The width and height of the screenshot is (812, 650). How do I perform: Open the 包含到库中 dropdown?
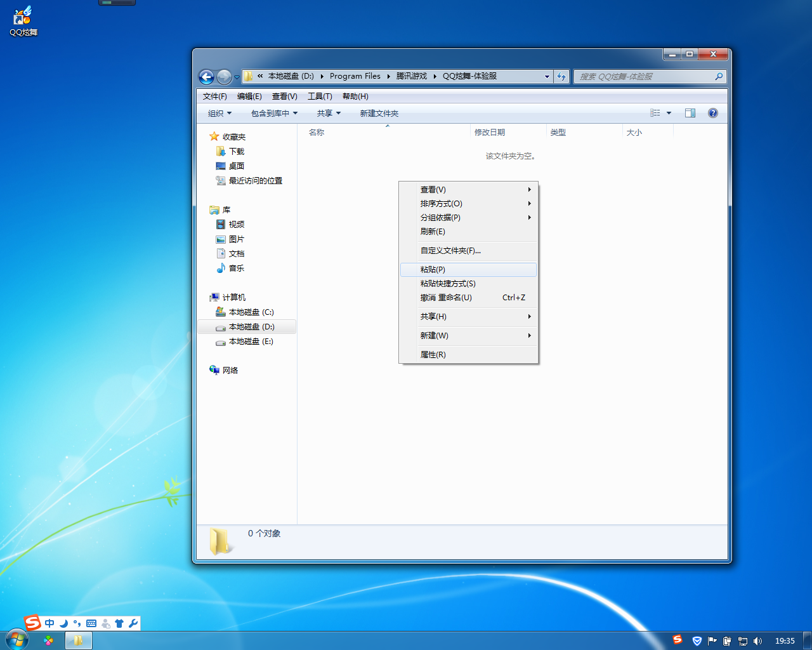tap(274, 114)
